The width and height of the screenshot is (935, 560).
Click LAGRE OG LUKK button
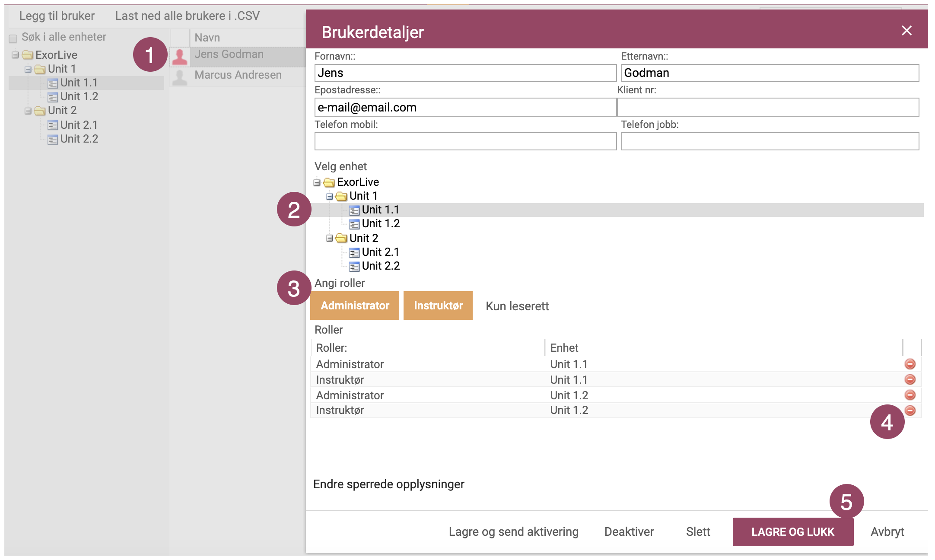click(x=793, y=531)
